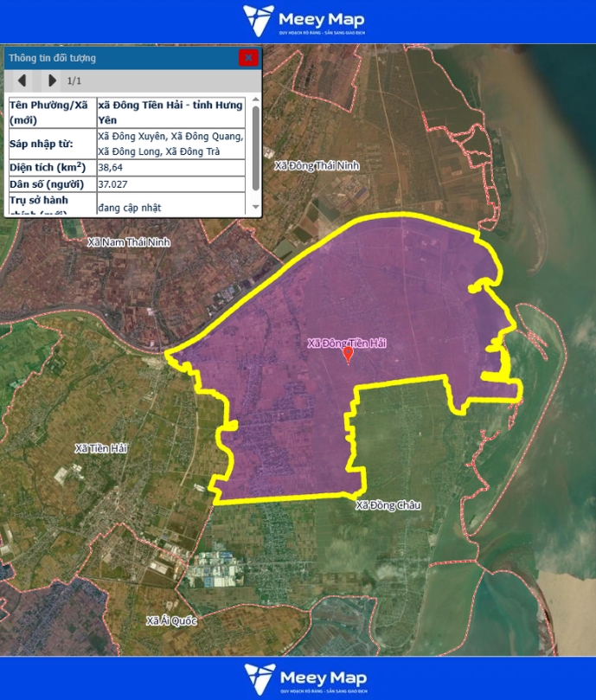Click the Meey Map logo in header
596x700 pixels.
coord(304,21)
